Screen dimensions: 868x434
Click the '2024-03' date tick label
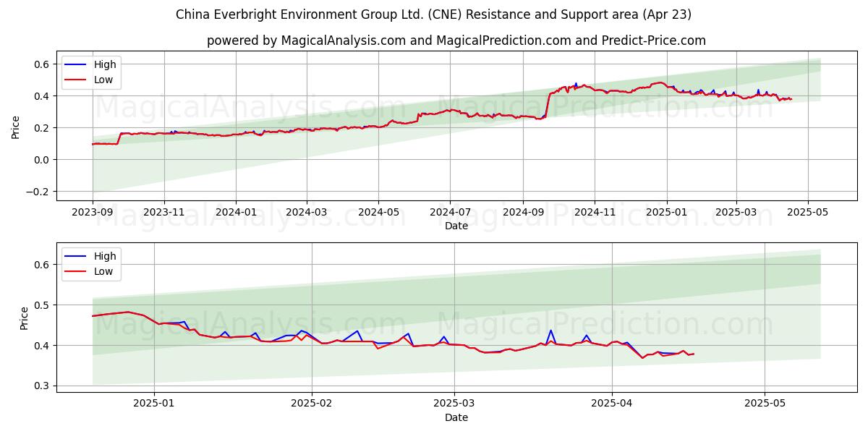coord(307,213)
